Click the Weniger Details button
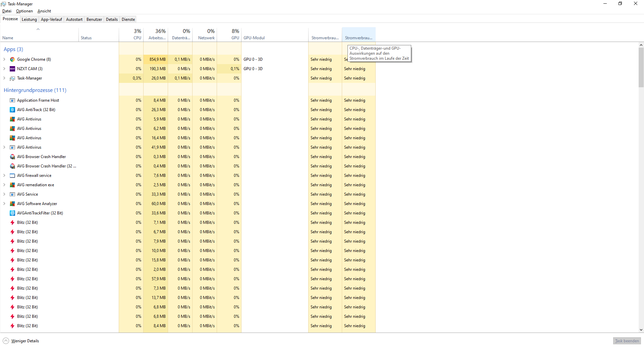Screen dimensions: 644x349 [21, 341]
